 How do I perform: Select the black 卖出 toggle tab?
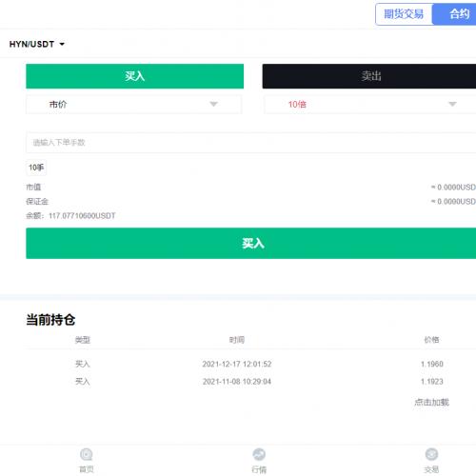(369, 76)
